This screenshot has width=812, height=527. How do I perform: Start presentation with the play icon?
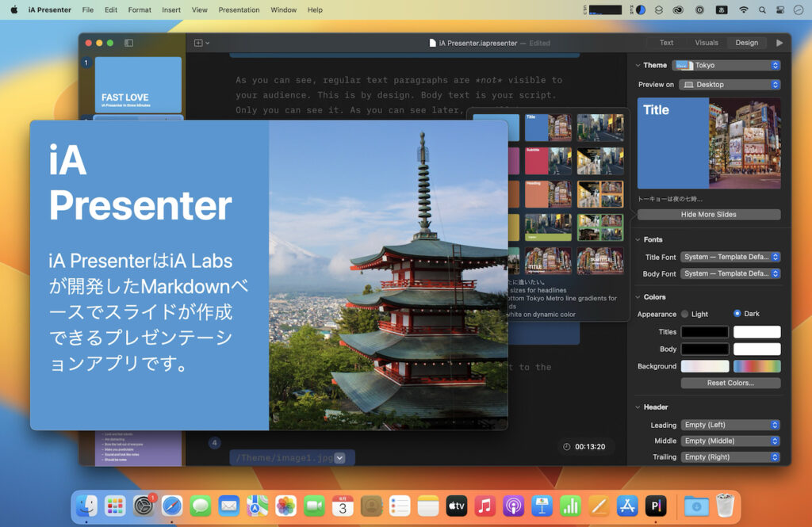coord(779,43)
